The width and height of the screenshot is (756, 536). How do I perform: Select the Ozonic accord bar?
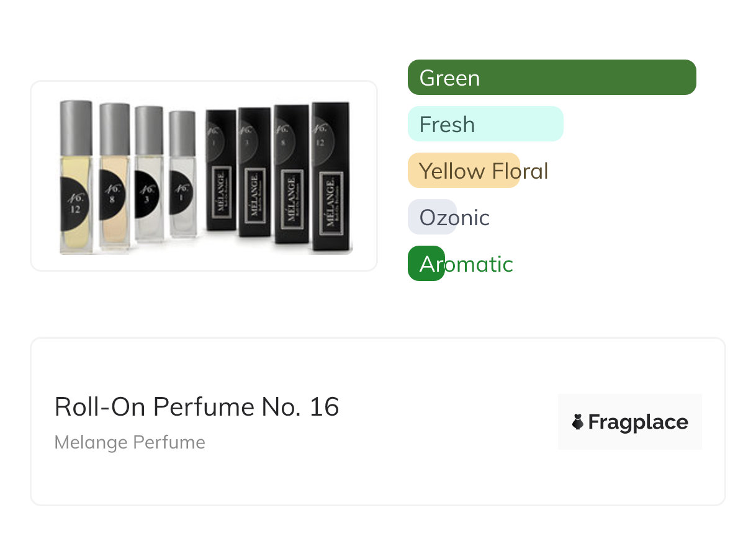433,217
